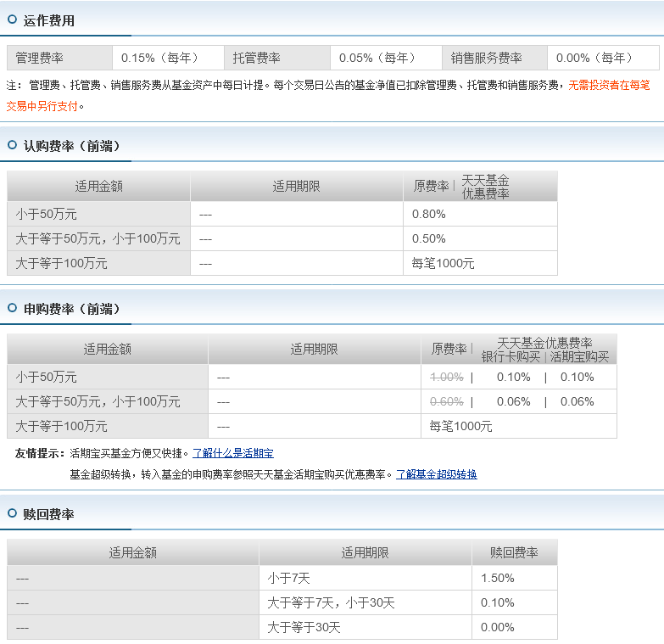The image size is (664, 644).
Task: Click the 天天基金优惠费率 header in 认购 table
Action: point(485,187)
